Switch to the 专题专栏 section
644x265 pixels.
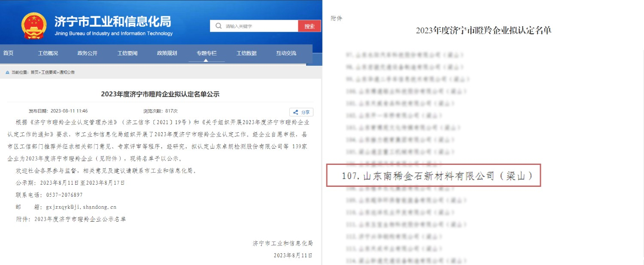pos(207,53)
